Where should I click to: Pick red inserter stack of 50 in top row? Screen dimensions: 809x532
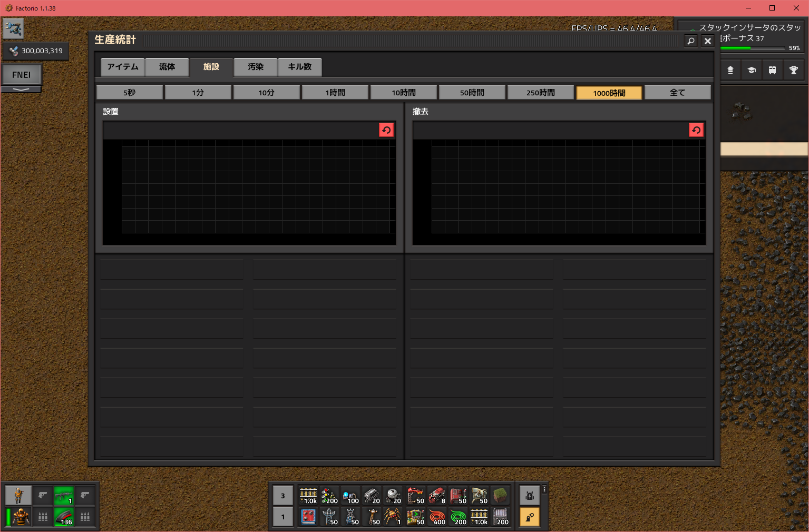click(x=416, y=496)
